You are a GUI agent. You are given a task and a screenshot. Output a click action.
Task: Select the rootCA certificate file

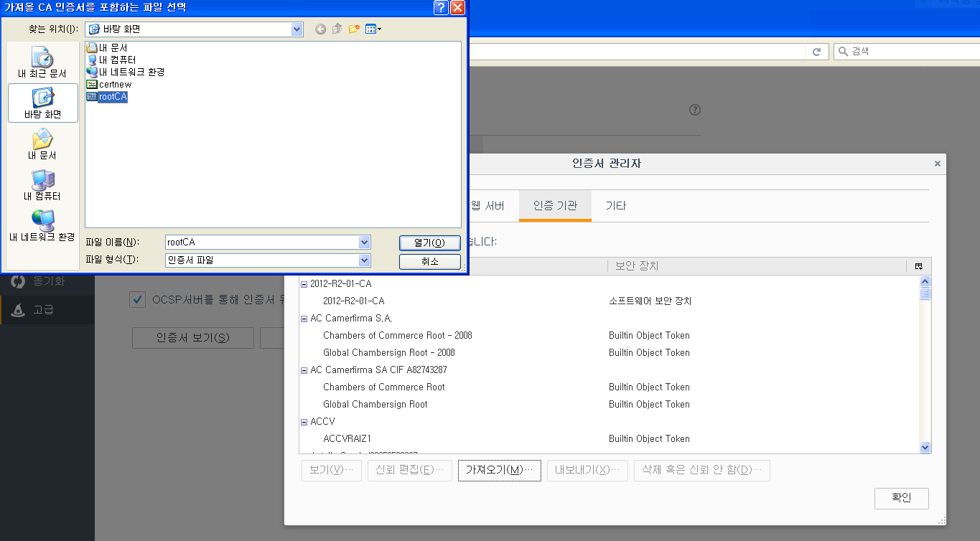(107, 97)
